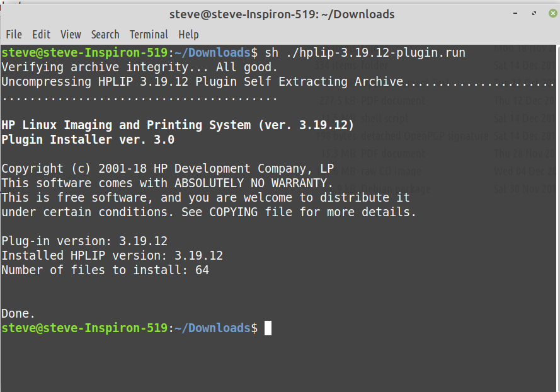Open the View menu
The image size is (560, 392).
[x=71, y=35]
